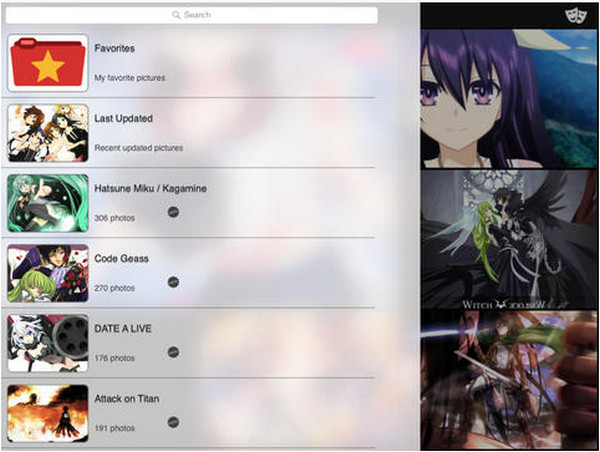Select the Code Geass title
This screenshot has height=452, width=600.
click(x=121, y=259)
